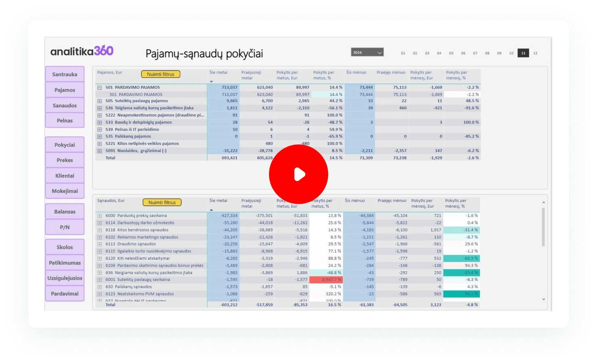This screenshot has width=597, height=364.
Task: Open the Klientai sidebar button
Action: [x=65, y=176]
